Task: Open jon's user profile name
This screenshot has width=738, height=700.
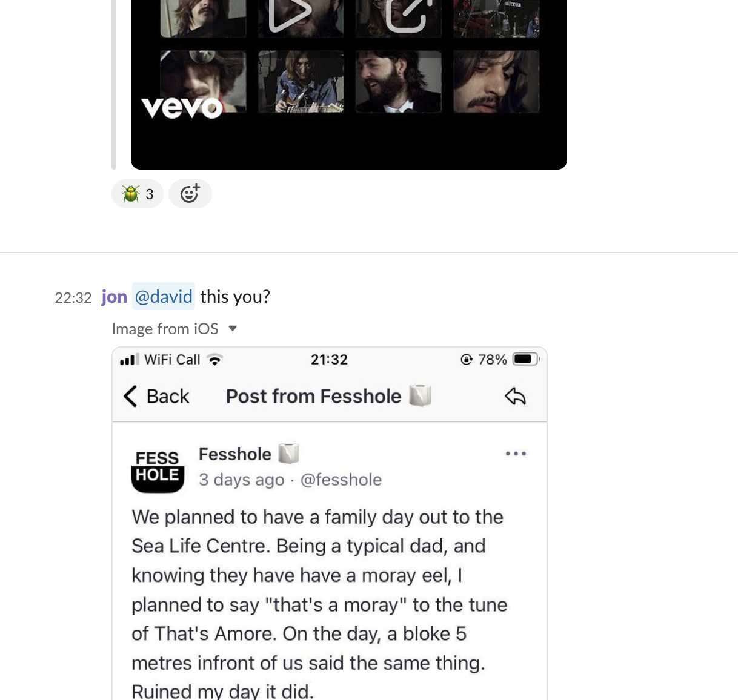Action: pyautogui.click(x=115, y=296)
